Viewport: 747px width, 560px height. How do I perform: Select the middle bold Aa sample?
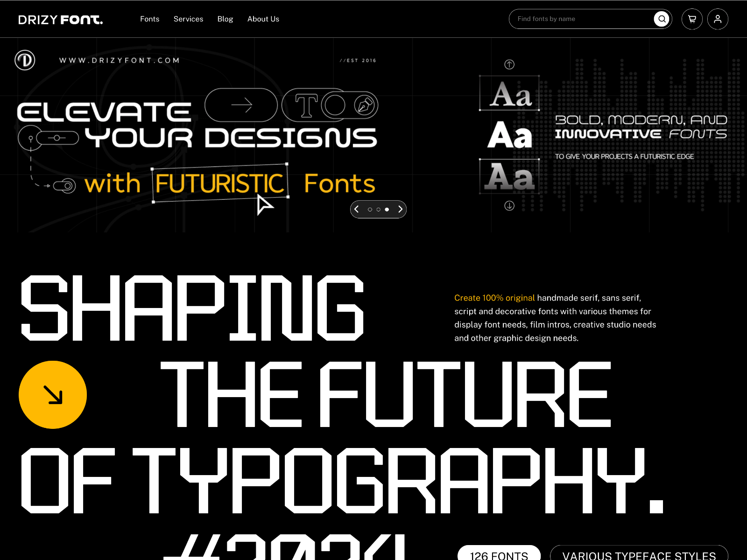point(509,135)
